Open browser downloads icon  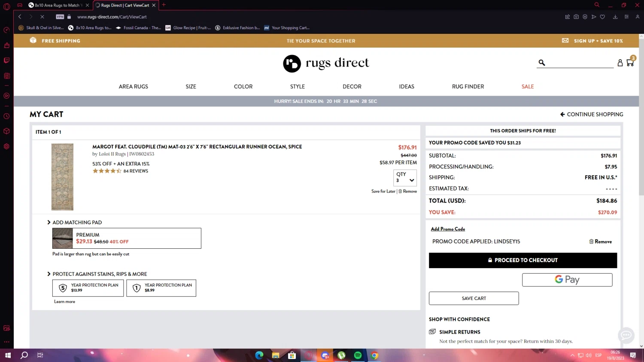615,17
